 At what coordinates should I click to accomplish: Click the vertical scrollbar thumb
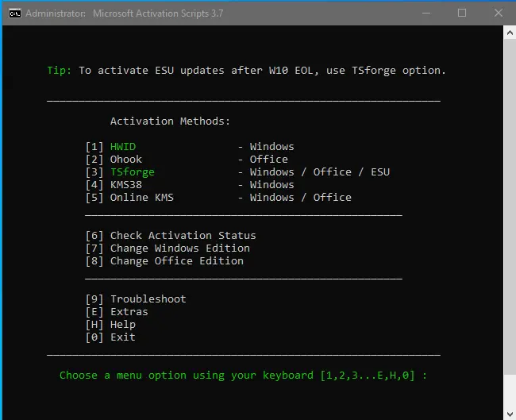(510, 206)
